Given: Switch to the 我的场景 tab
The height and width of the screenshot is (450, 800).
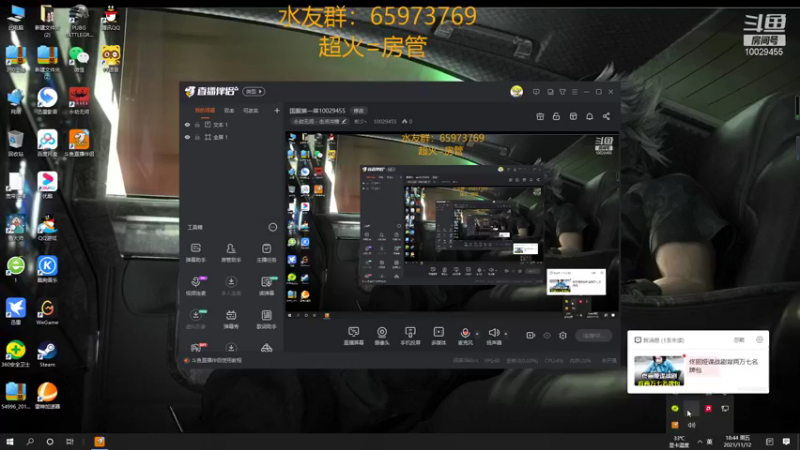Looking at the screenshot, I should pos(205,110).
